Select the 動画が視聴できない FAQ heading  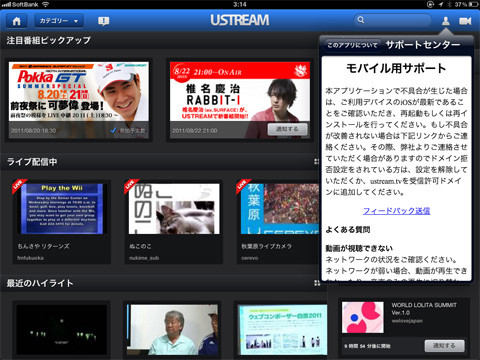(359, 248)
